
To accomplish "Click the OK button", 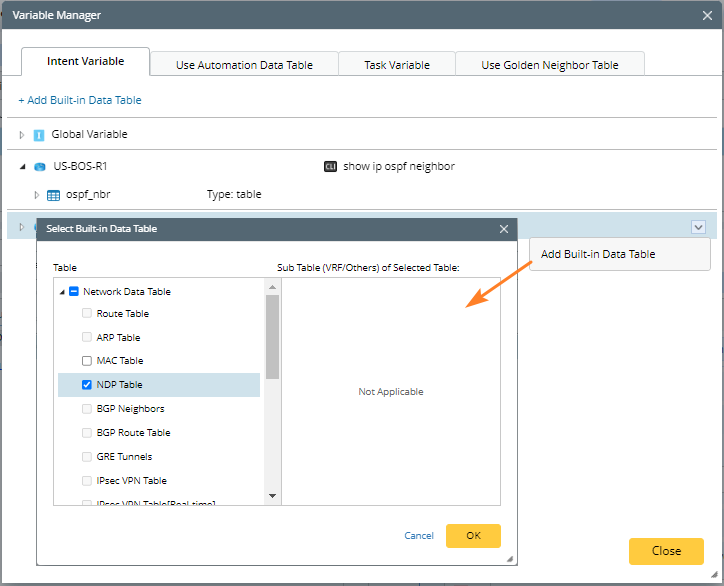I will pos(473,536).
